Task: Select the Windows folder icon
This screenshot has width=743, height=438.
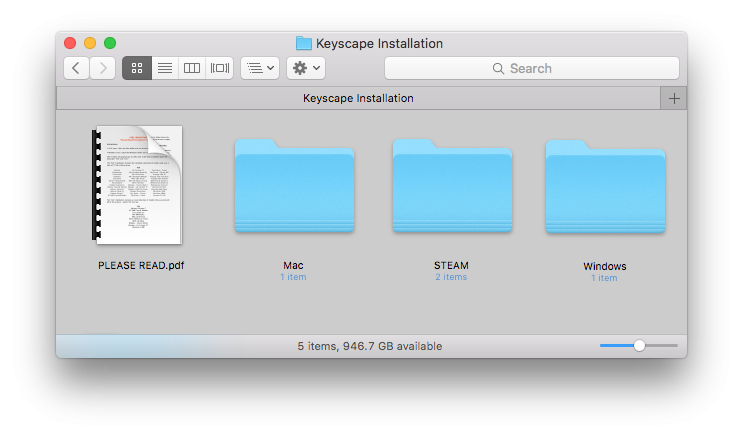Action: (x=605, y=187)
